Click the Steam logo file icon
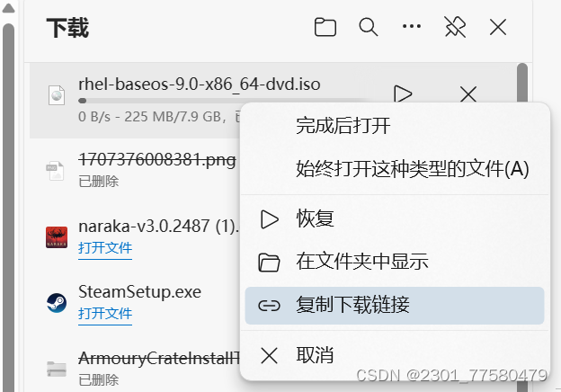The height and width of the screenshot is (392, 561). coord(57,303)
